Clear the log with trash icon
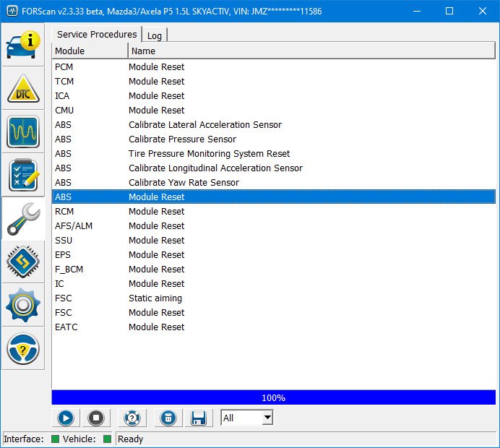Image resolution: width=500 pixels, height=448 pixels. click(x=168, y=418)
